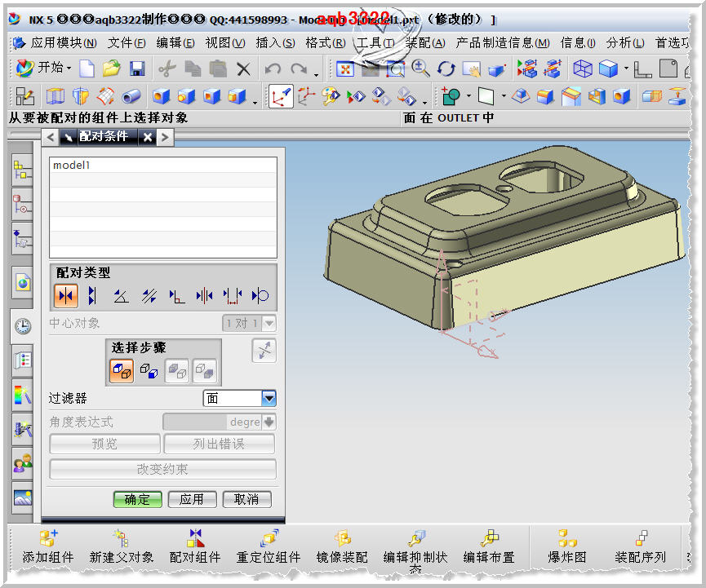Click the shaded cube display icon
Viewport: 706px width, 588px height.
(x=608, y=69)
